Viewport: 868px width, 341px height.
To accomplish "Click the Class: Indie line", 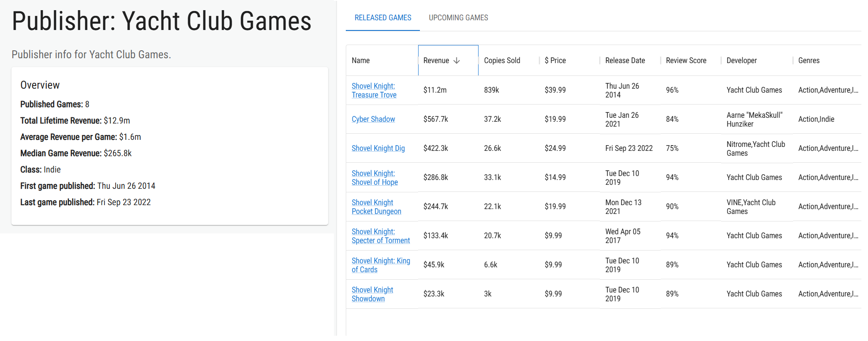I will pyautogui.click(x=41, y=169).
